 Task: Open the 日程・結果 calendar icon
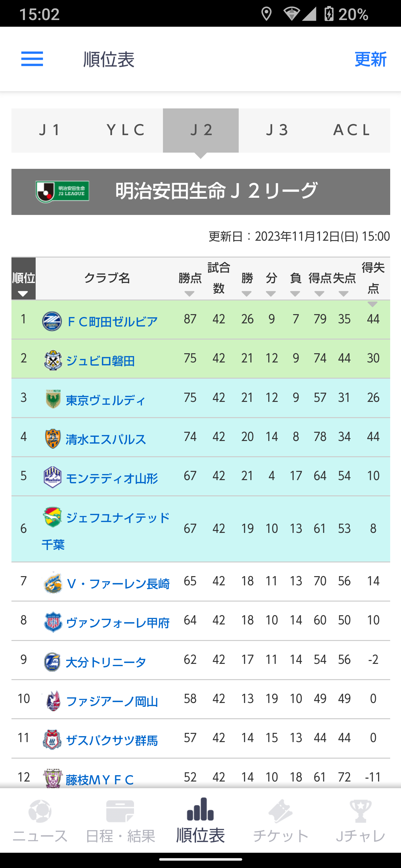(x=120, y=811)
